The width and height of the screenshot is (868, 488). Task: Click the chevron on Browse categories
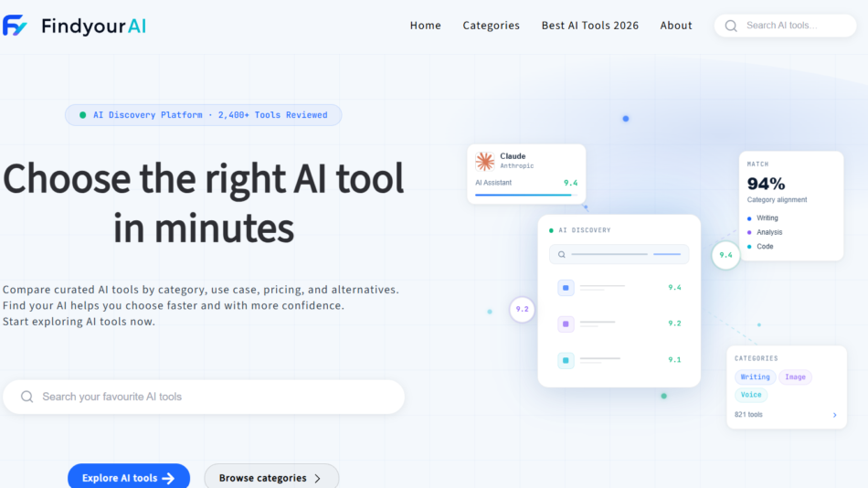(317, 479)
